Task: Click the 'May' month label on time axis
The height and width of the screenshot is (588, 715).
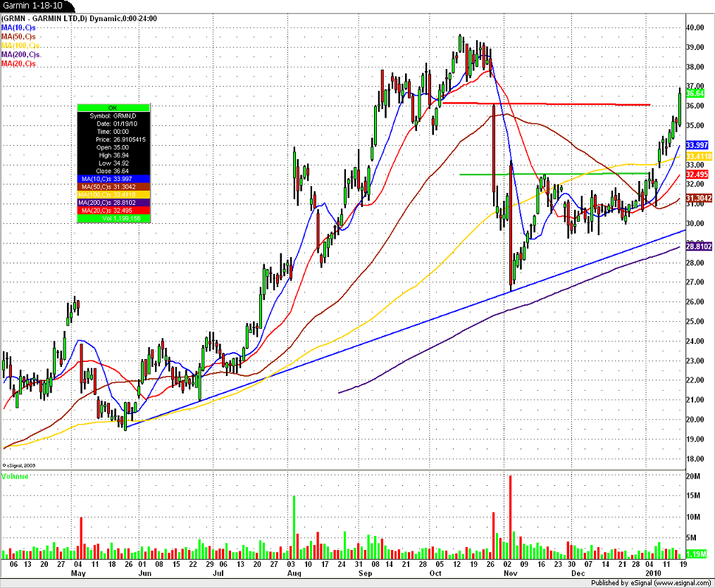Action: coord(78,573)
